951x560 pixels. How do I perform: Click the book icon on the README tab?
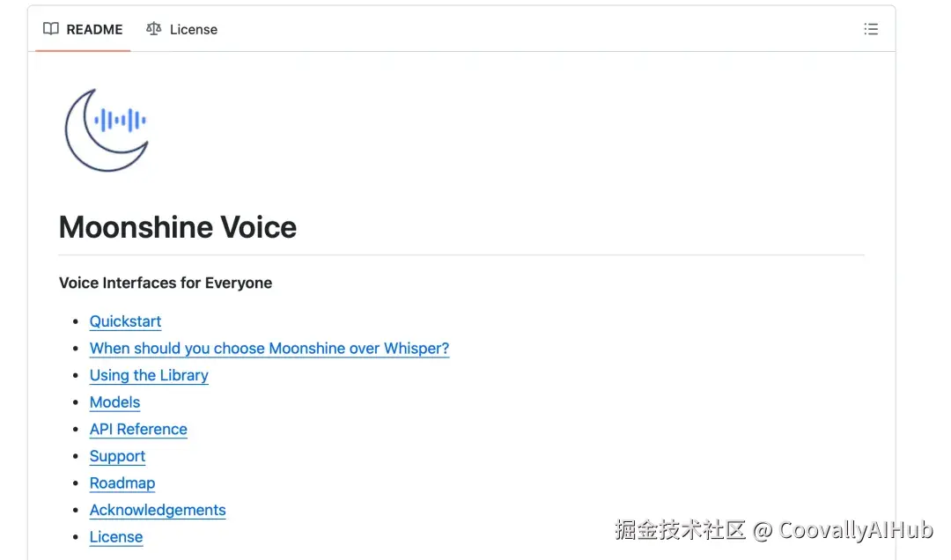pos(51,29)
